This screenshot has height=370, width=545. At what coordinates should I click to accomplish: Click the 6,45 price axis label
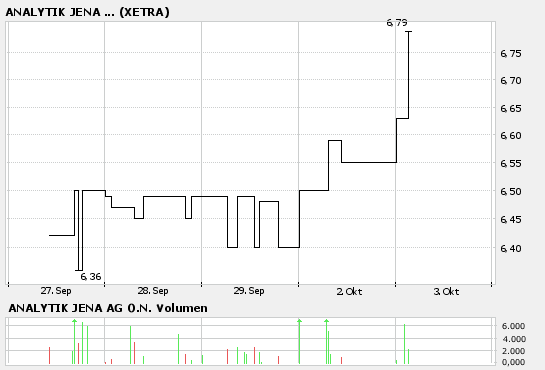[x=511, y=219]
